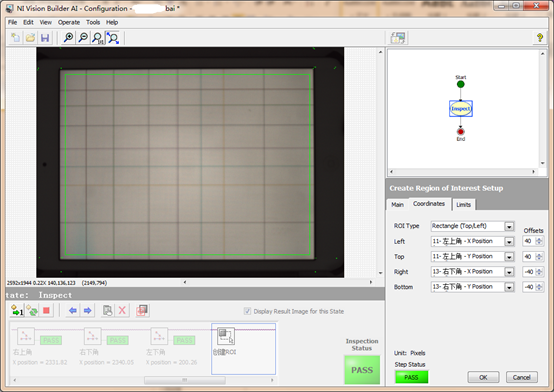Viewport: 554px width, 392px height.
Task: Switch to the Main tab
Action: 397,205
